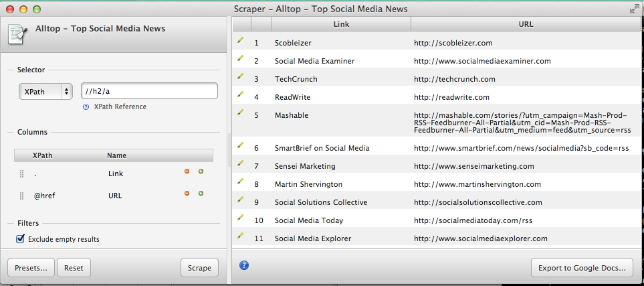
Task: Click the edit pencil for Mashable row
Action: [x=240, y=113]
